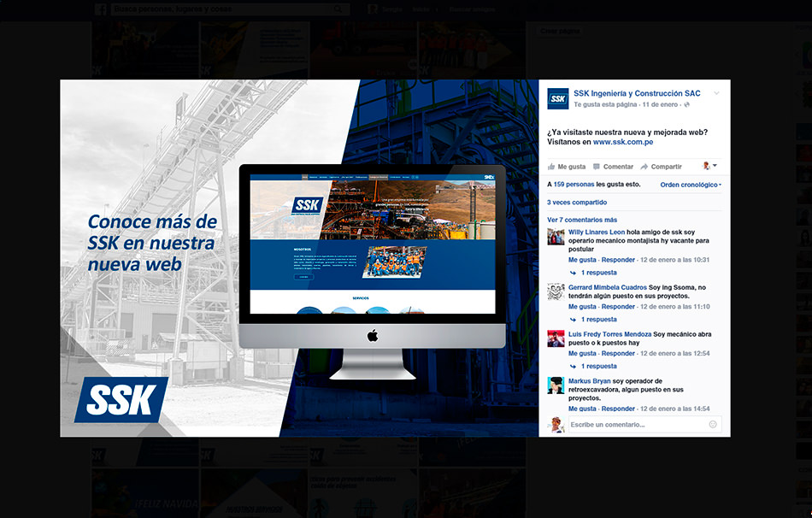Screen dimensions: 812x518
Task: Click the search magnifier in the top bar
Action: [x=338, y=9]
